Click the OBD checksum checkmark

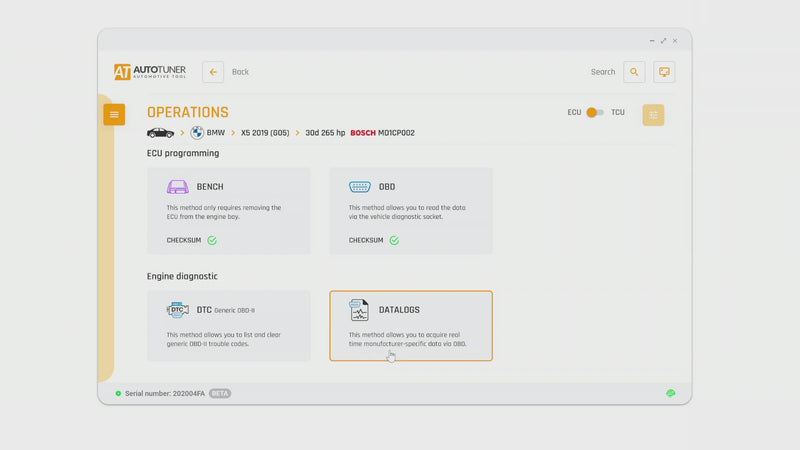[x=394, y=240]
